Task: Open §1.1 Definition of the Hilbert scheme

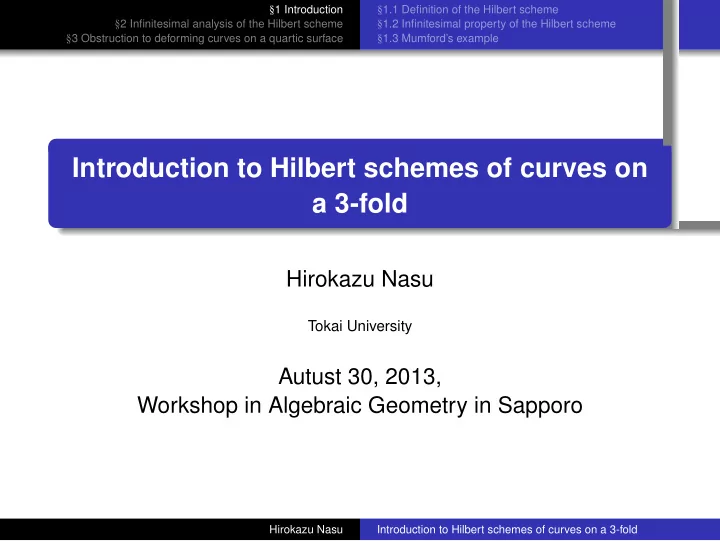Action: tap(467, 10)
